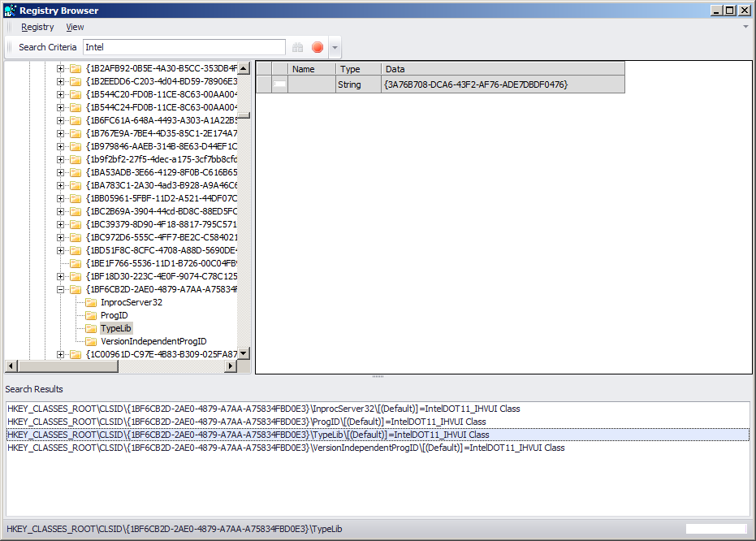The width and height of the screenshot is (756, 541).
Task: Click the Data column header
Action: 503,69
